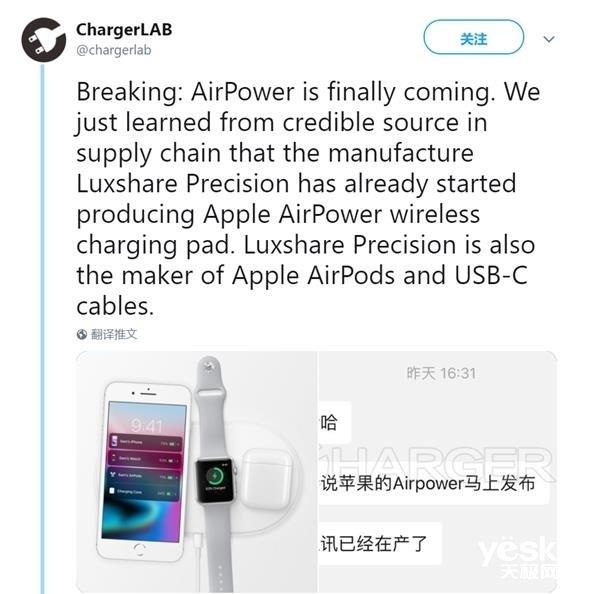Image resolution: width=594 pixels, height=594 pixels.
Task: Click the Apple Watch in the photo
Action: (x=215, y=474)
